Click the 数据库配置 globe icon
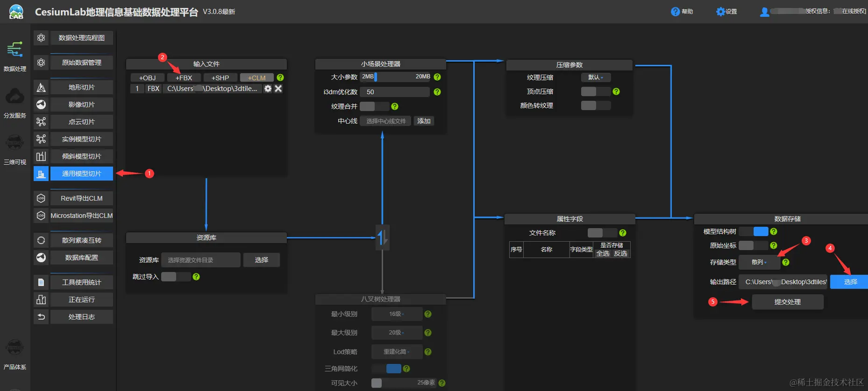868x391 pixels. [x=41, y=258]
